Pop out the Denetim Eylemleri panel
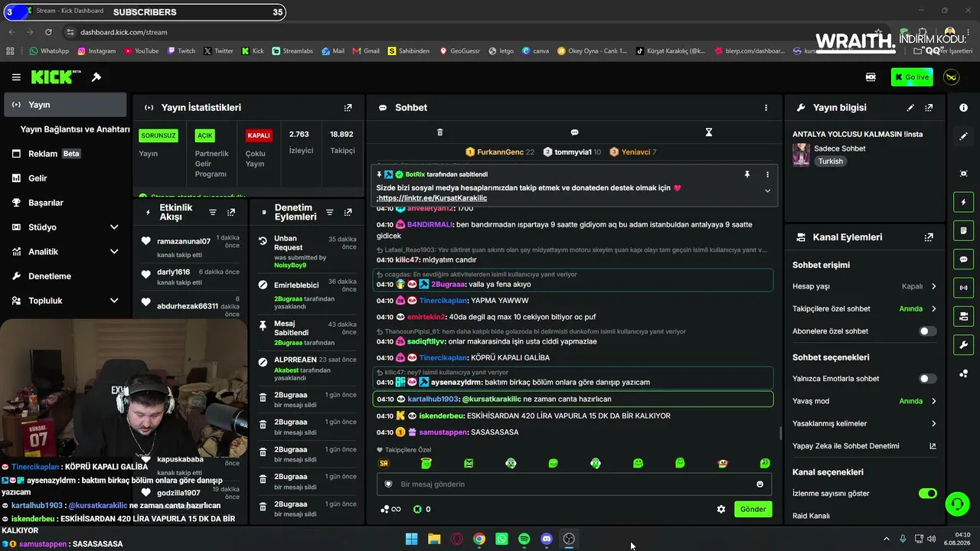980x551 pixels. click(x=348, y=212)
